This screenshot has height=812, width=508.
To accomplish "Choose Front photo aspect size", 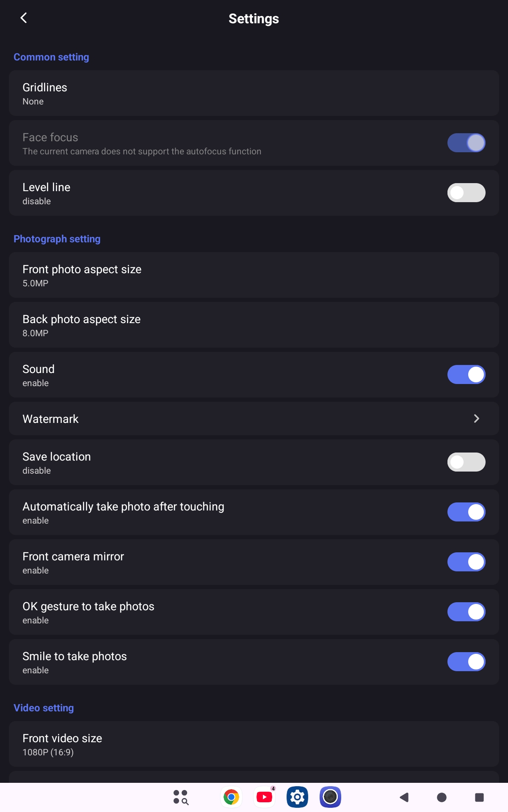I will point(254,275).
